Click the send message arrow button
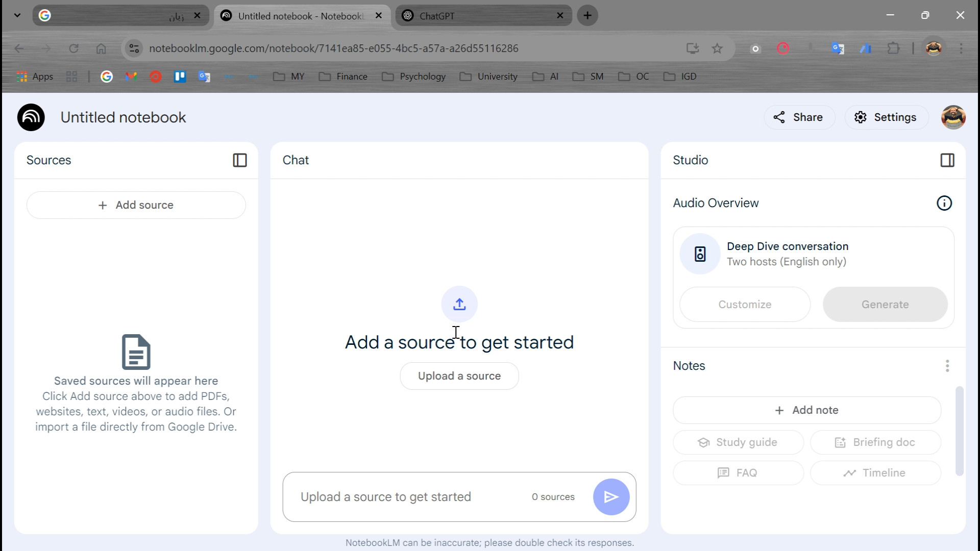The image size is (980, 551). click(611, 497)
